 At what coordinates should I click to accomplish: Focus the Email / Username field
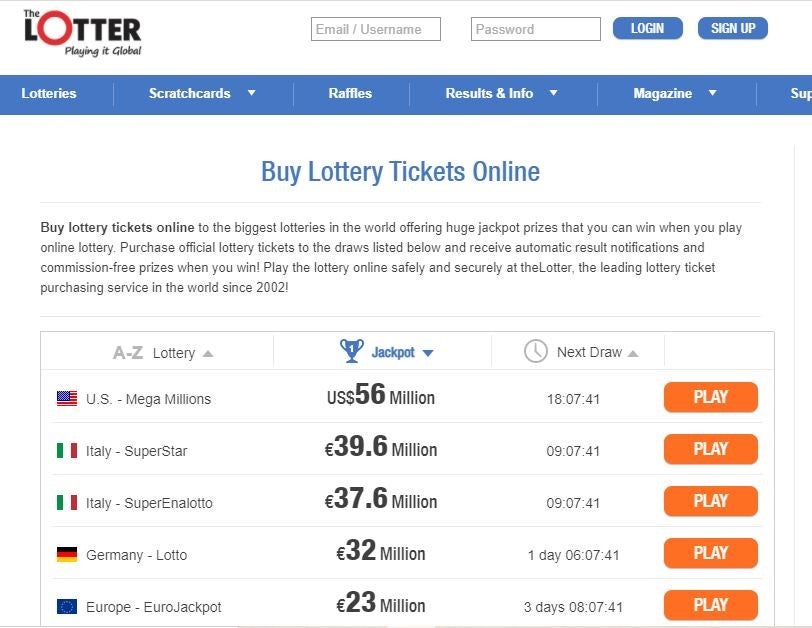tap(376, 29)
